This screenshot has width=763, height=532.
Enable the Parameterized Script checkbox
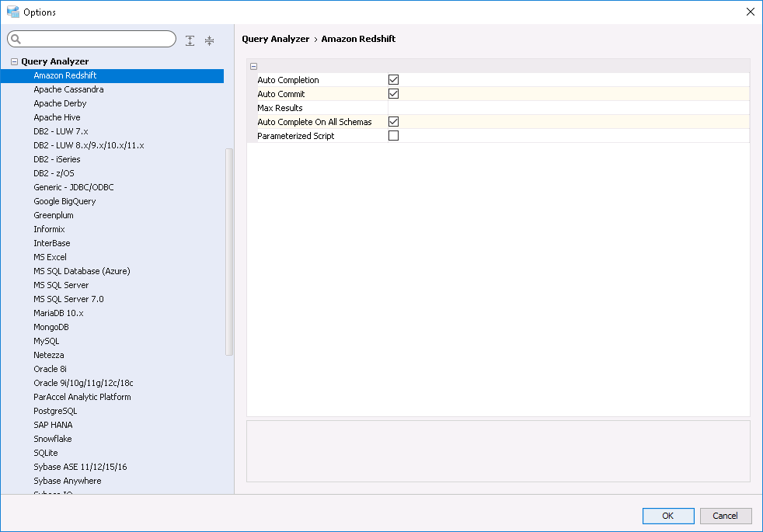393,136
